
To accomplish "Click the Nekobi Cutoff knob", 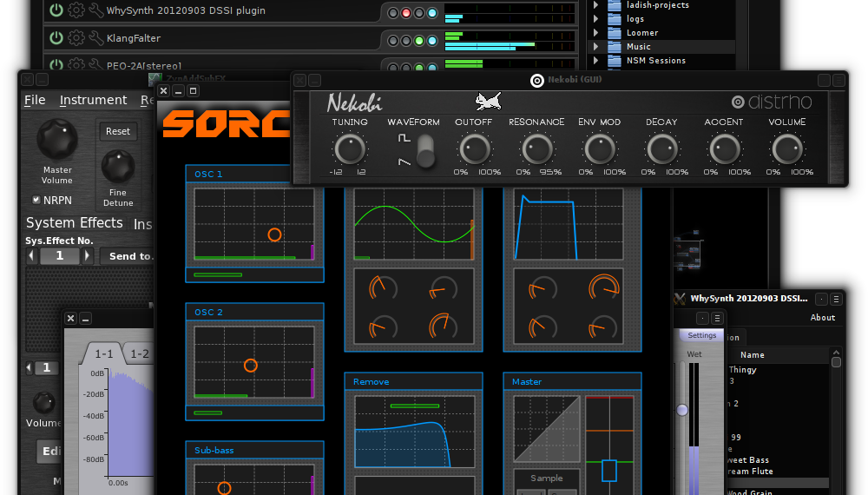I will click(x=474, y=149).
